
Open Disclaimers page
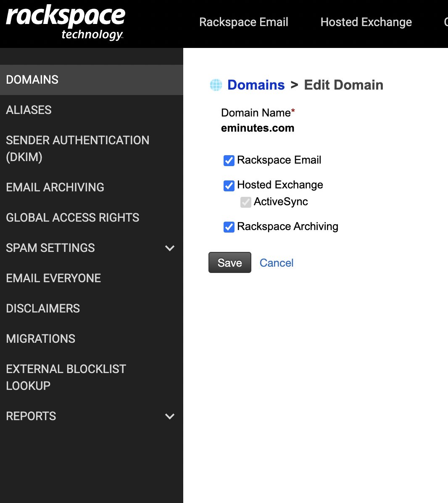tap(91, 309)
